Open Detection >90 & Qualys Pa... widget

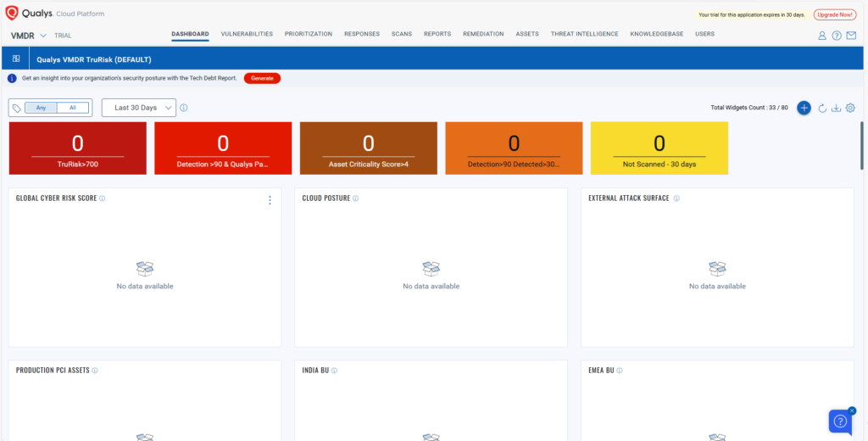(223, 148)
